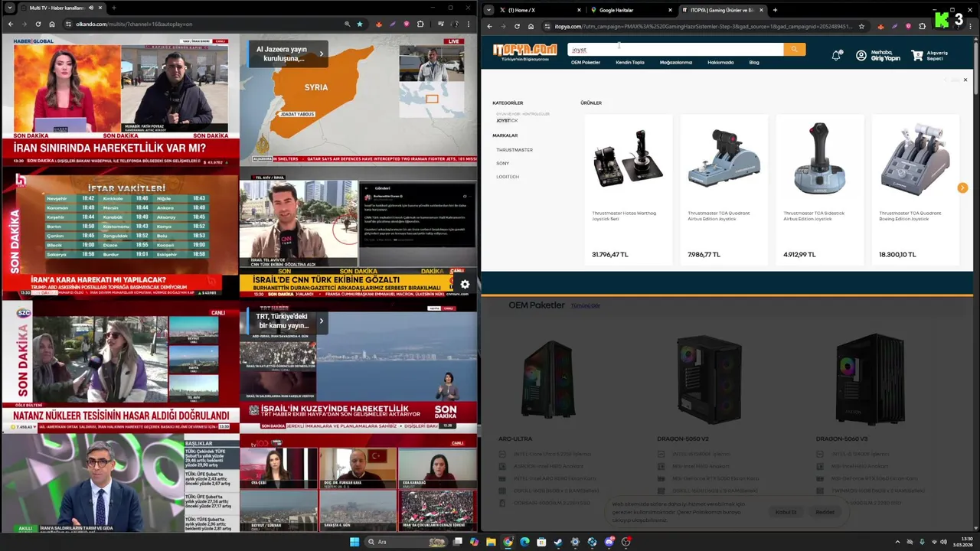Open the OEM Paketler menu item

click(x=586, y=63)
